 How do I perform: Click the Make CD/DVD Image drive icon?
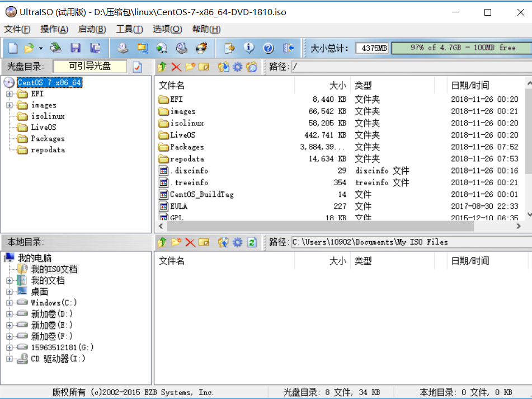pyautogui.click(x=123, y=48)
